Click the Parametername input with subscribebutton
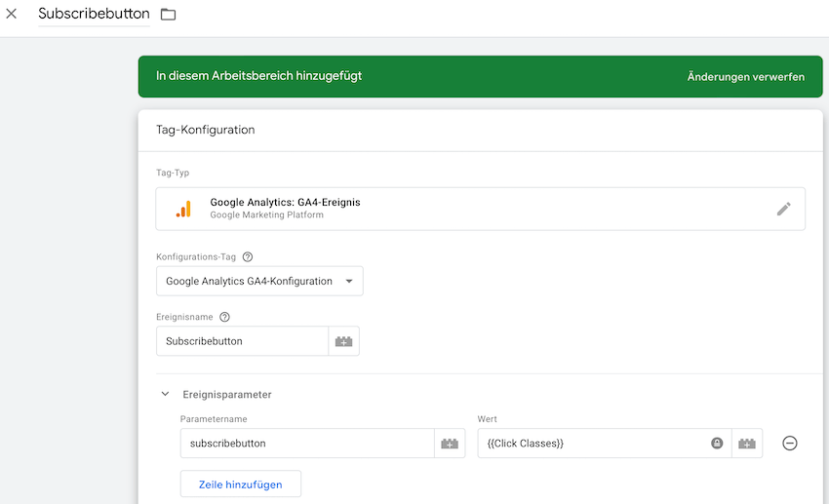Viewport: 829px width, 504px height. pyautogui.click(x=306, y=444)
